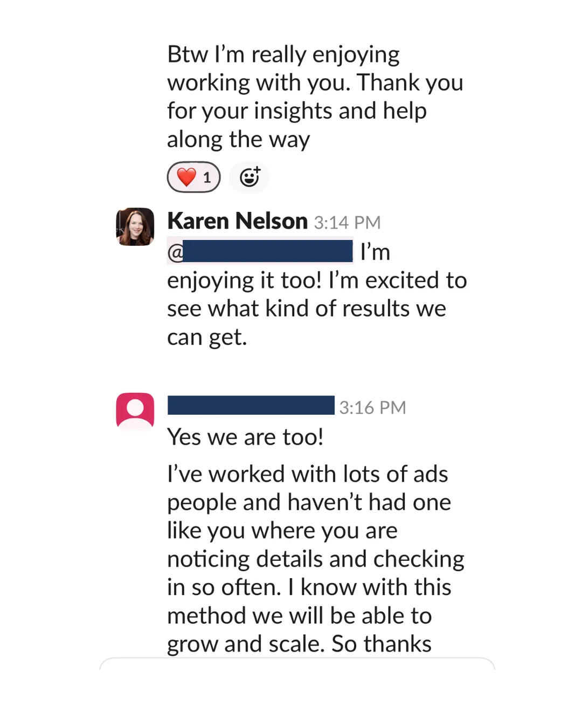
Task: Open Karen Nelson's profile from her name
Action: (x=237, y=221)
